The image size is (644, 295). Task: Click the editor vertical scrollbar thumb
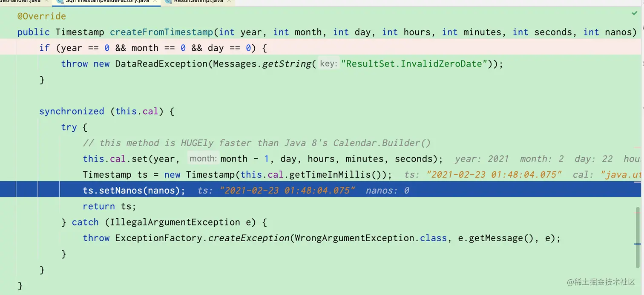tap(638, 238)
